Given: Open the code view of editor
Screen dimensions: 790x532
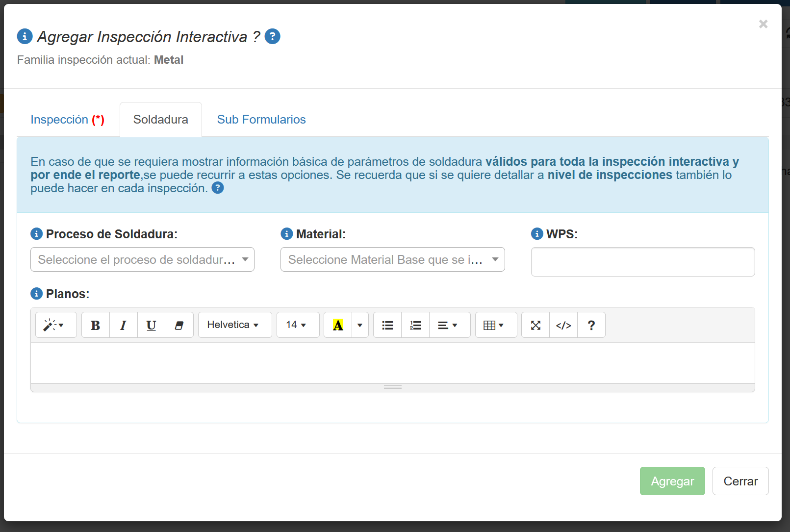Looking at the screenshot, I should pos(563,325).
